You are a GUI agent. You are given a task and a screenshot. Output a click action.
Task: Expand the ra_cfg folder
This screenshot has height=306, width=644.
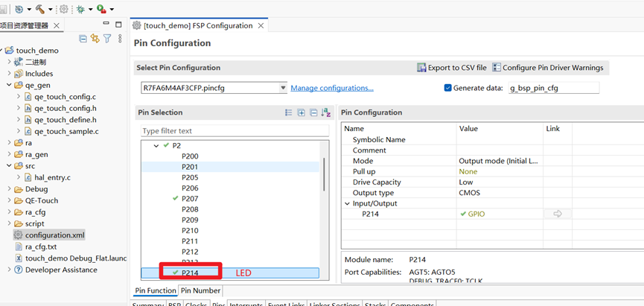(9, 212)
